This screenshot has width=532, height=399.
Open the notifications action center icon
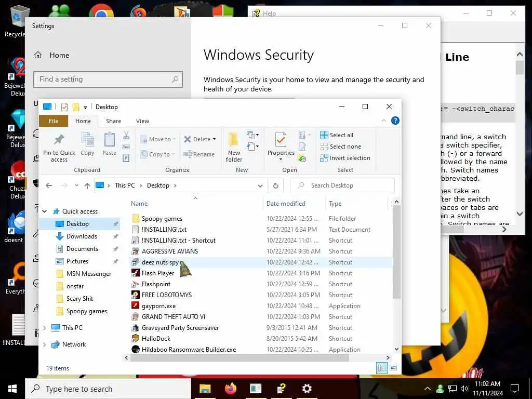click(x=515, y=389)
